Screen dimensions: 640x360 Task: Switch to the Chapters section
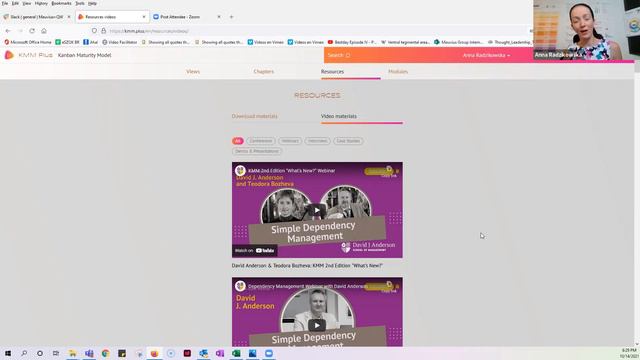pyautogui.click(x=264, y=71)
